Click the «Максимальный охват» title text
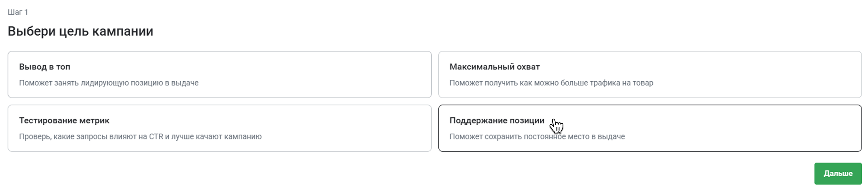The width and height of the screenshot is (868, 189). pos(494,67)
